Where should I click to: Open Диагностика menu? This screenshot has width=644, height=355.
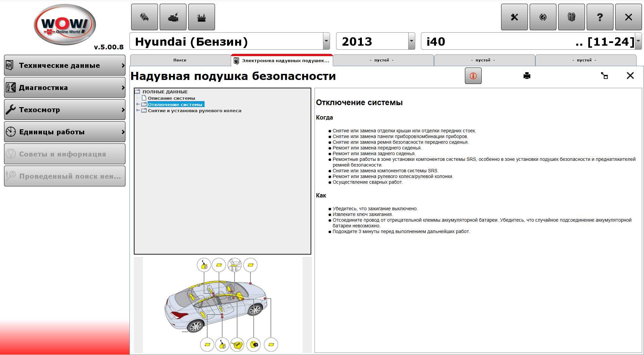point(65,88)
